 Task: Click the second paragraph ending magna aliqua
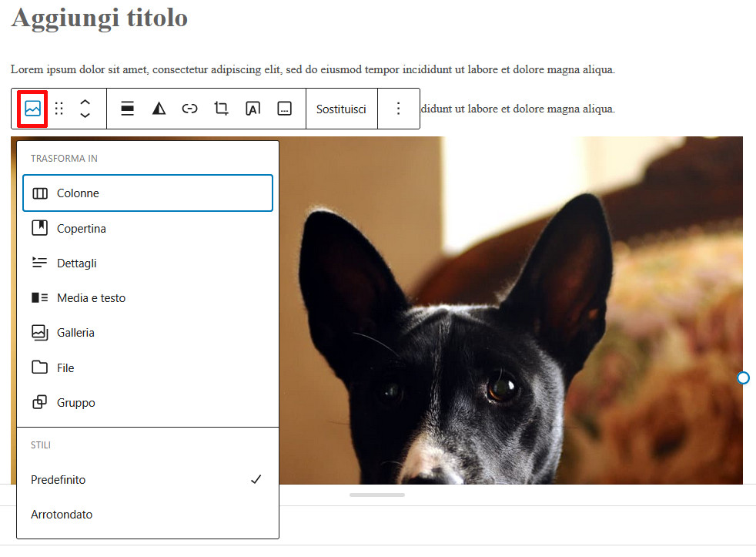pyautogui.click(x=518, y=109)
